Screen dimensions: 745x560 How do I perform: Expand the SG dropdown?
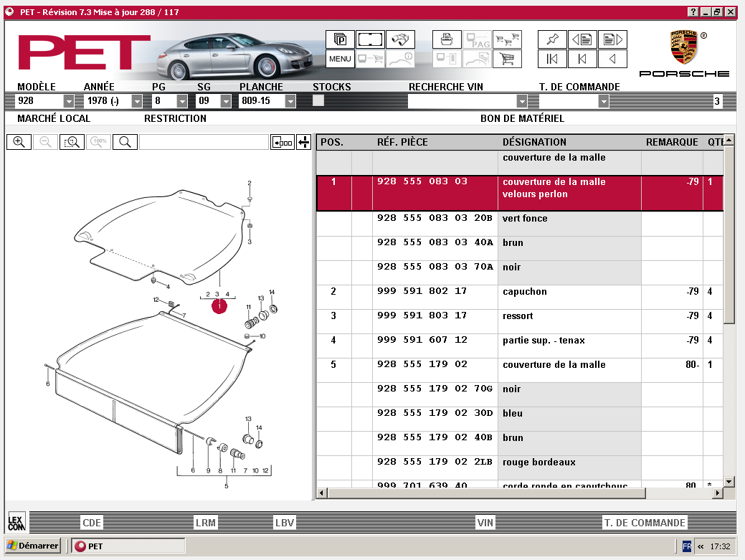[x=226, y=100]
